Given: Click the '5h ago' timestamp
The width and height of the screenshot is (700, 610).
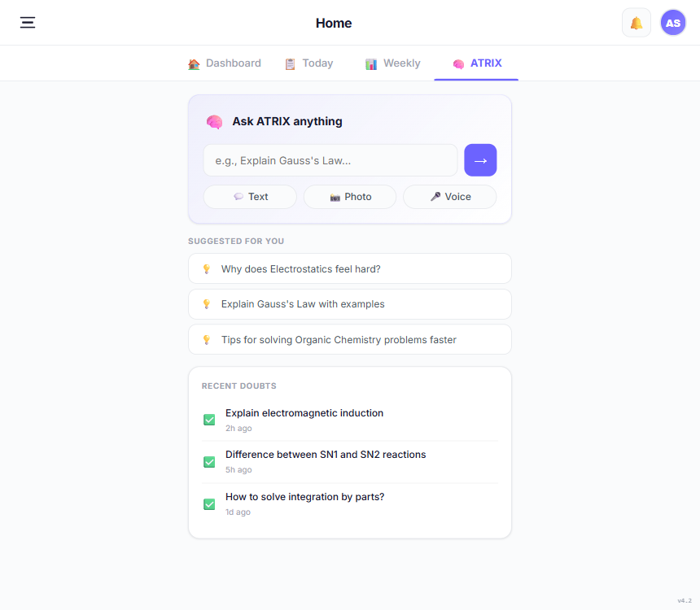Looking at the screenshot, I should pos(238,470).
